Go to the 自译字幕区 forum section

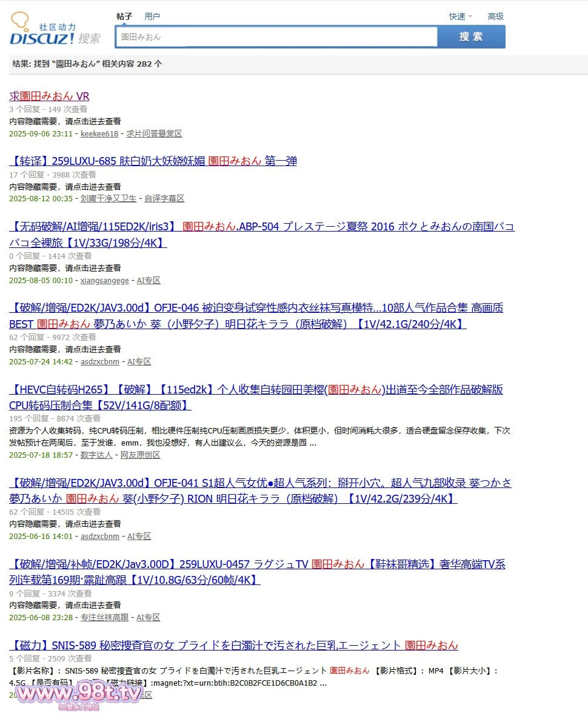coord(164,198)
